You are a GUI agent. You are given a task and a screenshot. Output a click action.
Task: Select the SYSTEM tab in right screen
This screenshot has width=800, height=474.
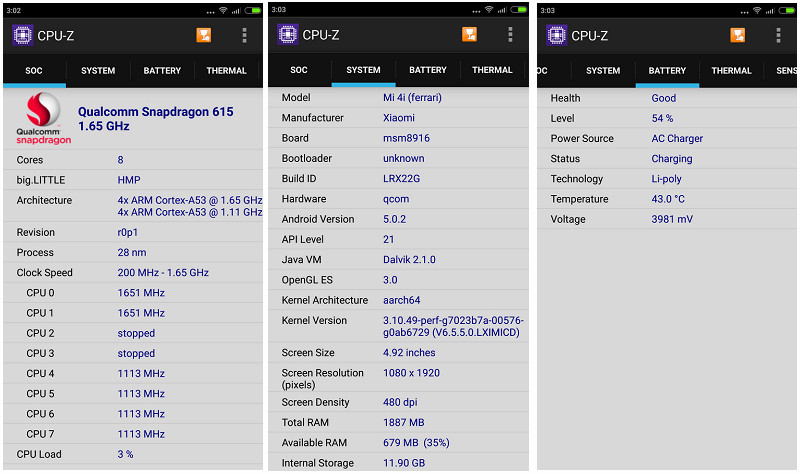[603, 71]
